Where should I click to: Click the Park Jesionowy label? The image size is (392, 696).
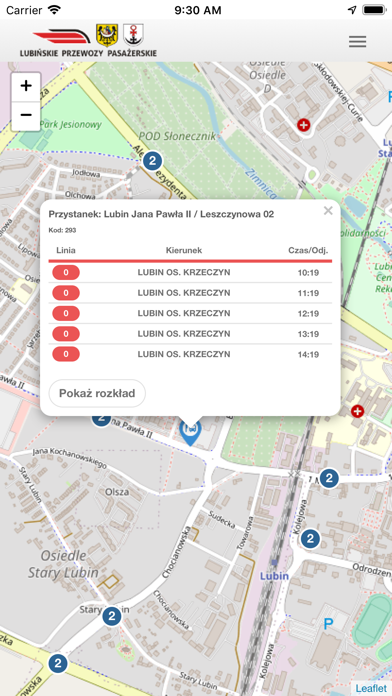pos(71,125)
